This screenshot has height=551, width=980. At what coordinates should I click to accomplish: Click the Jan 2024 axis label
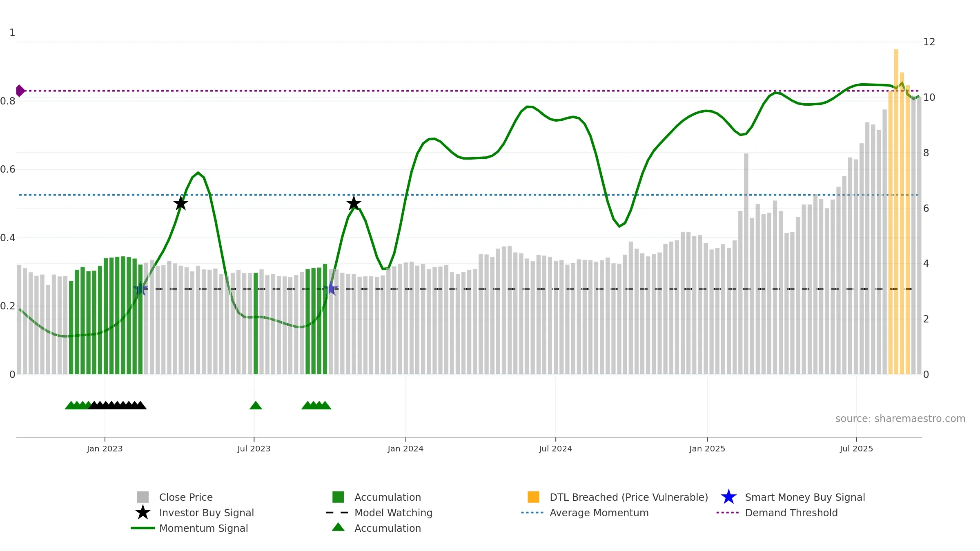pos(405,449)
